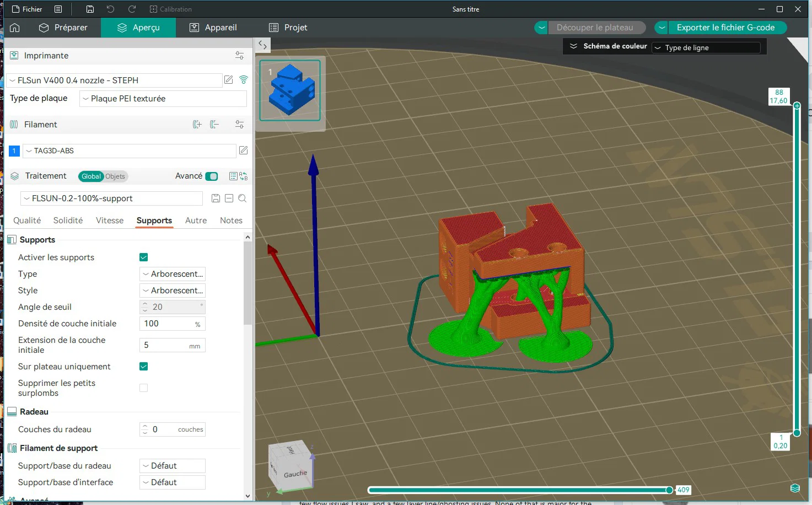Save the process preset with the diskette icon
This screenshot has width=812, height=505.
(x=216, y=198)
